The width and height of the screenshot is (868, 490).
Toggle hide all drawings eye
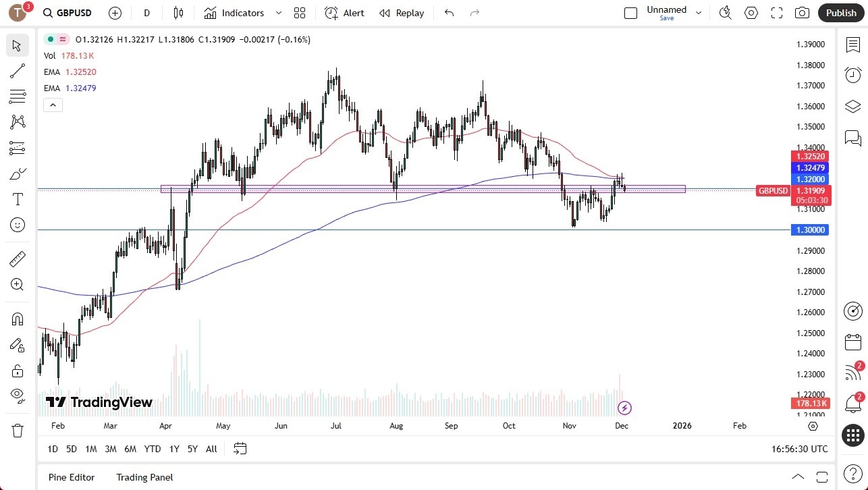18,395
